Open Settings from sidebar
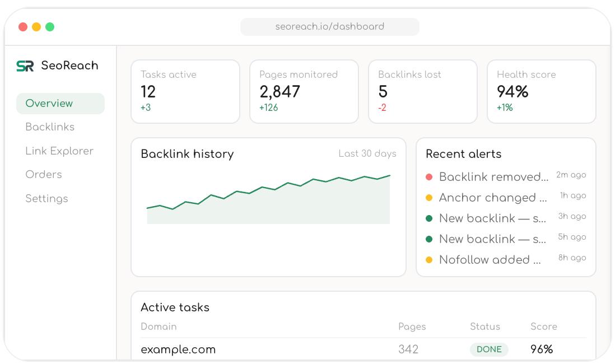 46,198
